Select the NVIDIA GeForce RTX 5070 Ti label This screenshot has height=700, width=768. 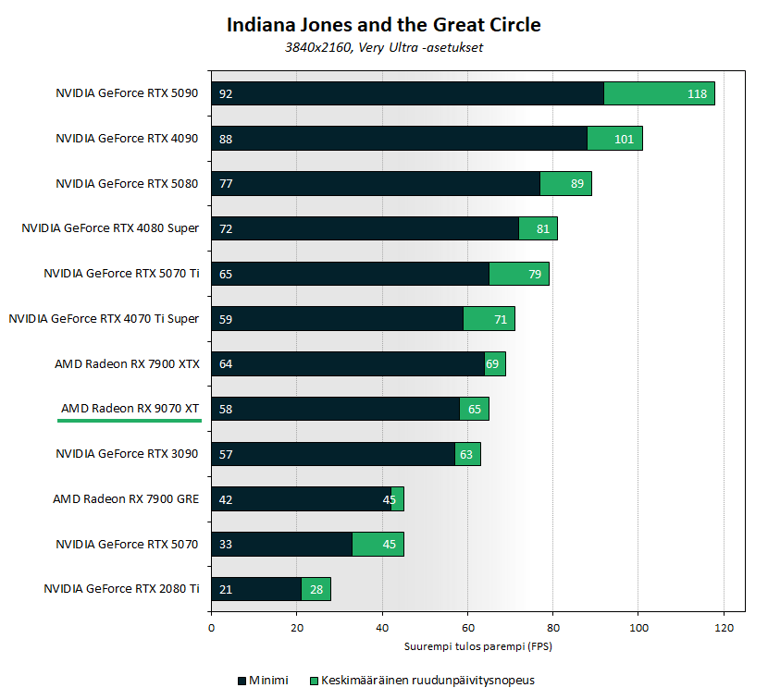pyautogui.click(x=121, y=273)
